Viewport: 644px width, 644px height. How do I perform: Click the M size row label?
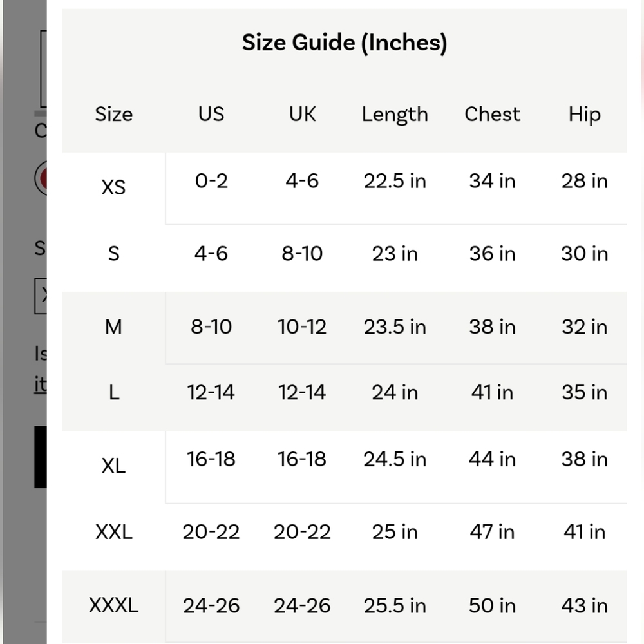coord(114,327)
